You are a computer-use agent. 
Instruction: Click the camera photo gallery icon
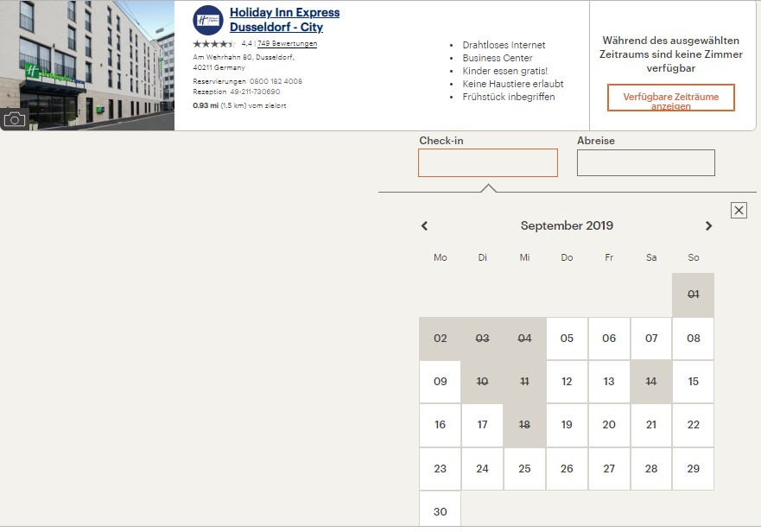15,119
